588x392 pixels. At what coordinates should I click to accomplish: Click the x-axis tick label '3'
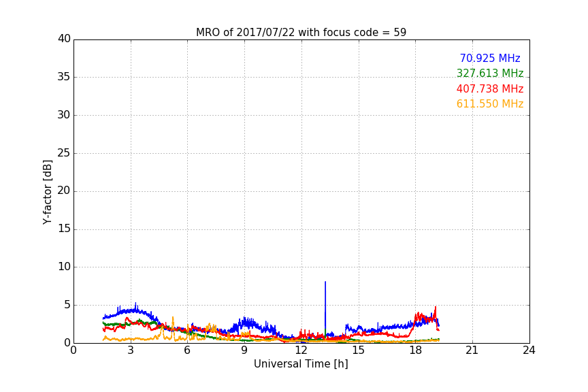[131, 350]
